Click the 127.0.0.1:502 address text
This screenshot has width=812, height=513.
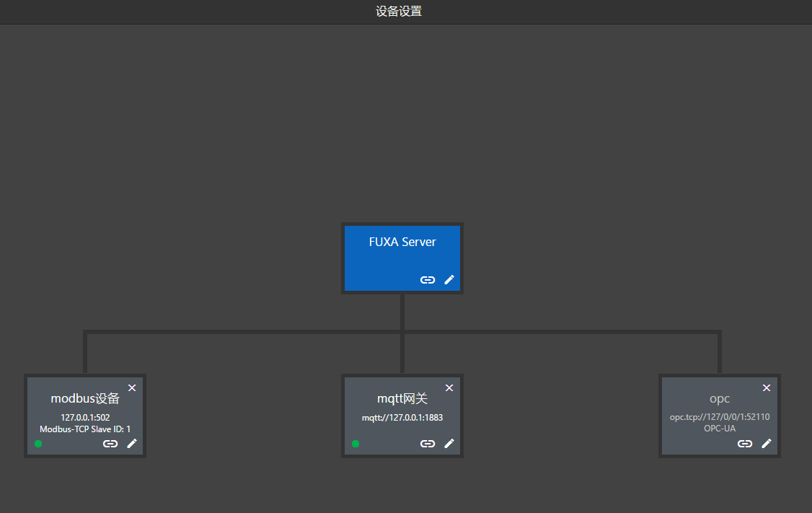(x=85, y=417)
